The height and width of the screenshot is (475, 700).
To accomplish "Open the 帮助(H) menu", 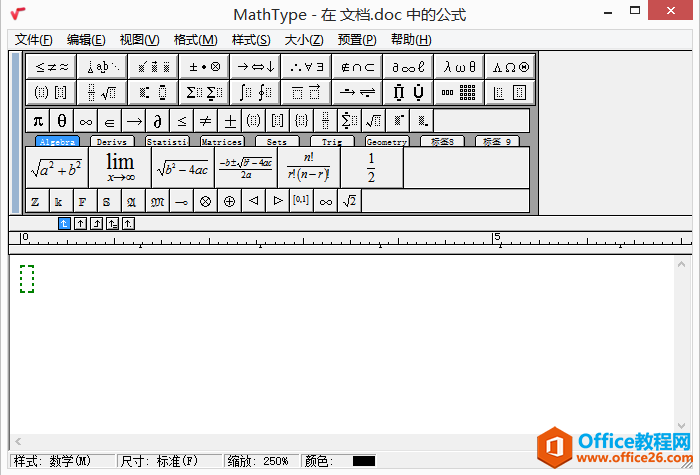I will (411, 40).
